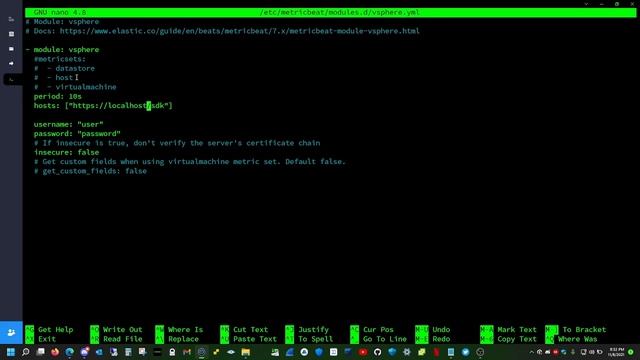Click the green notification badge in tray
This screenshot has height=360, width=640.
(631, 352)
